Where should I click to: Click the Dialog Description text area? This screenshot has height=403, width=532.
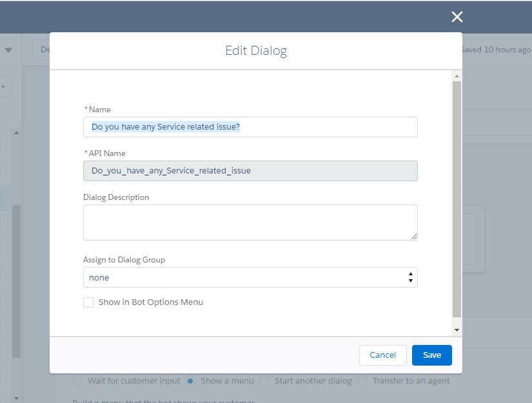click(250, 222)
